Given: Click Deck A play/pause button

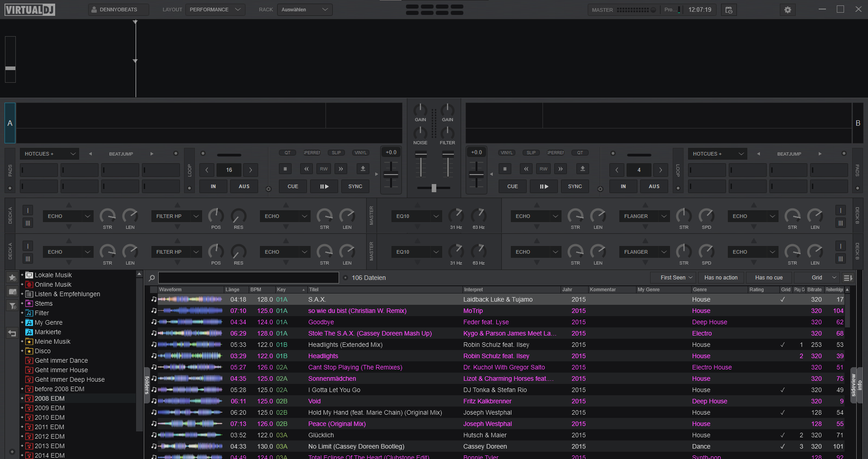Looking at the screenshot, I should 324,186.
